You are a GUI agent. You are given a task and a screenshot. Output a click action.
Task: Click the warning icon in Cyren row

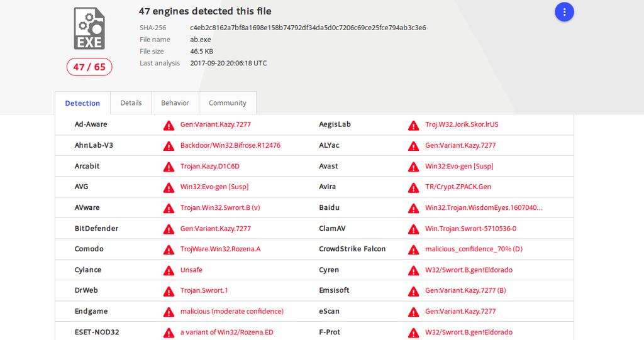[x=414, y=271]
